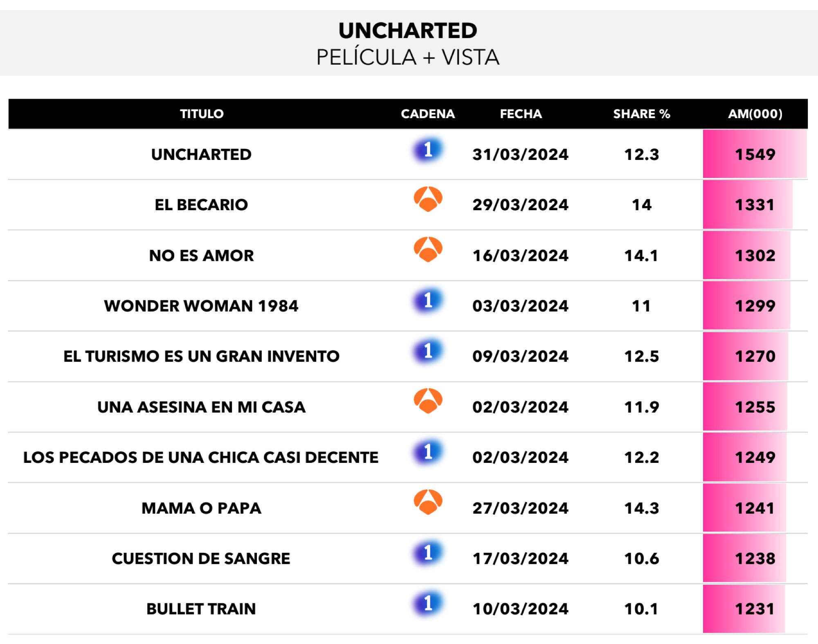Click Antena 3 logo beside El Becario

point(428,200)
